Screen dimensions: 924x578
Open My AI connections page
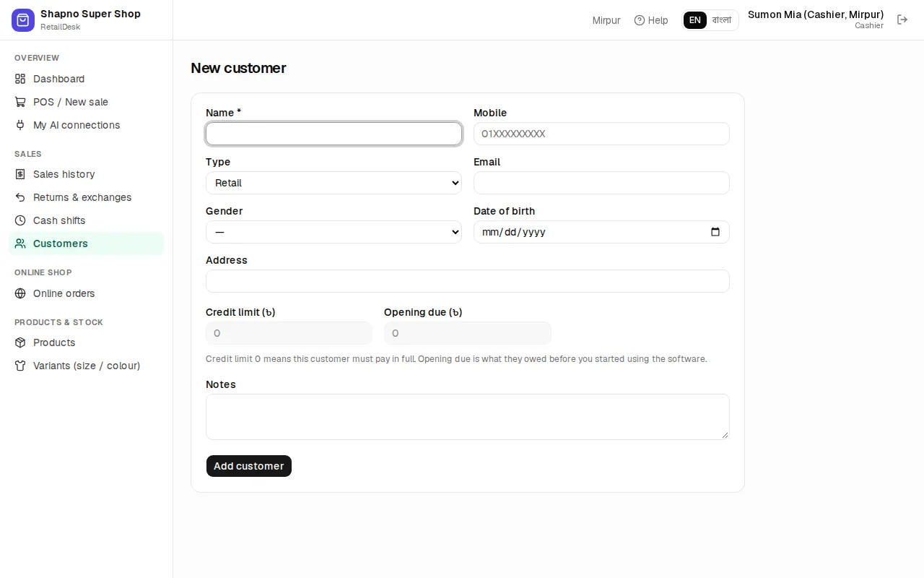tap(87, 125)
